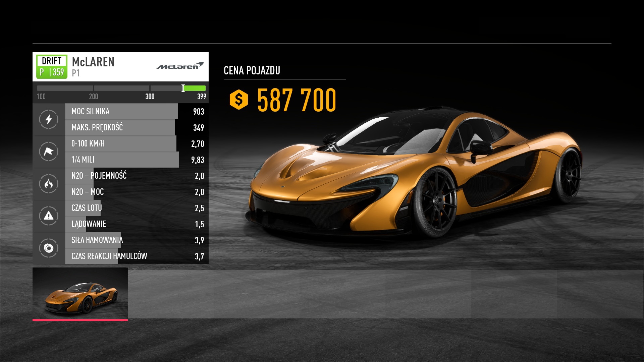Image resolution: width=644 pixels, height=362 pixels.
Task: Click the lightning bolt engine power icon
Action: pyautogui.click(x=49, y=119)
